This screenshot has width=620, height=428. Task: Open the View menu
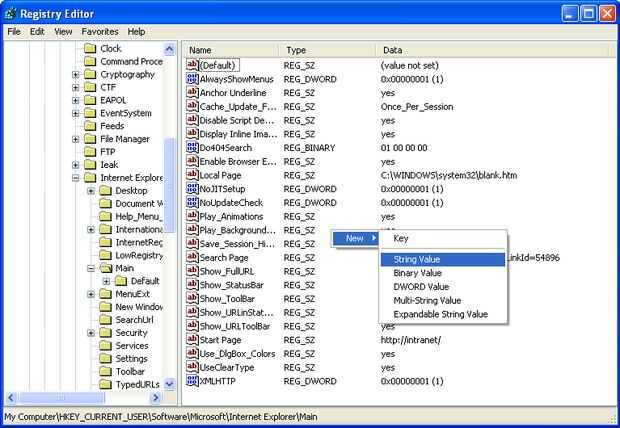point(63,32)
